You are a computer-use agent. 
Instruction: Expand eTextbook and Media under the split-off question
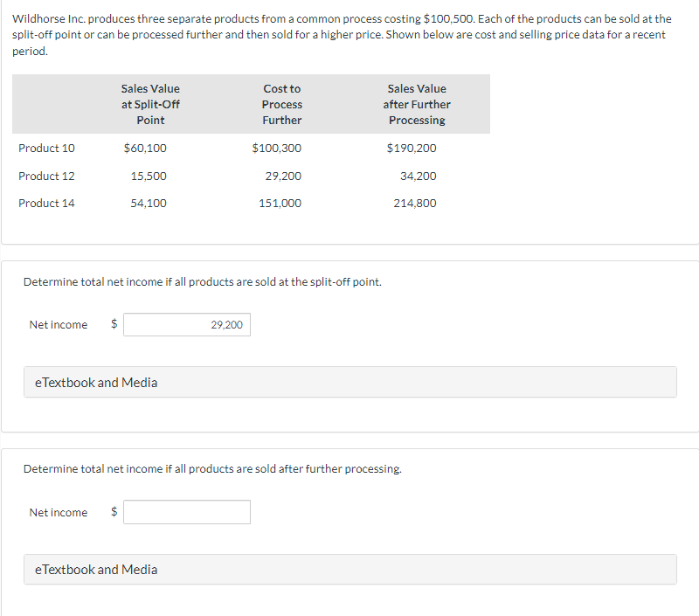96,382
